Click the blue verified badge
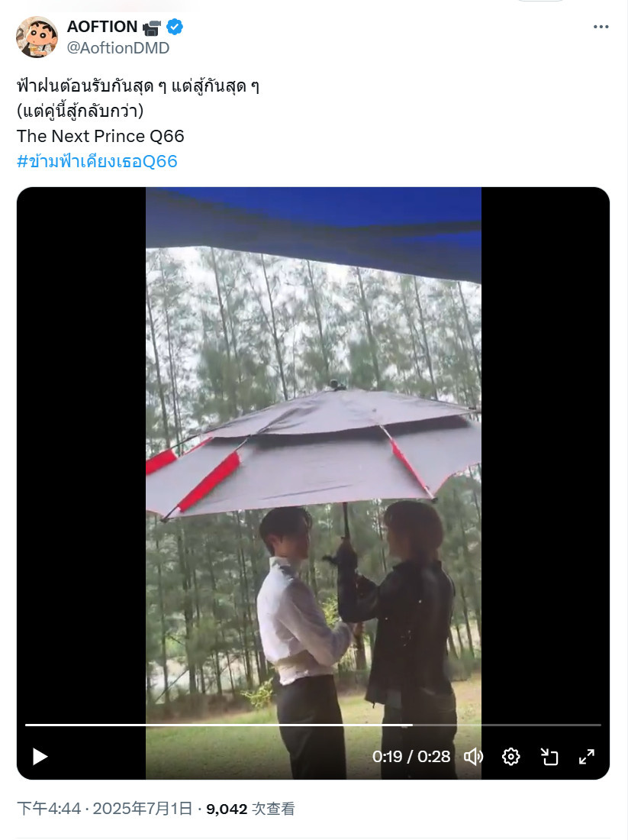 pyautogui.click(x=175, y=26)
